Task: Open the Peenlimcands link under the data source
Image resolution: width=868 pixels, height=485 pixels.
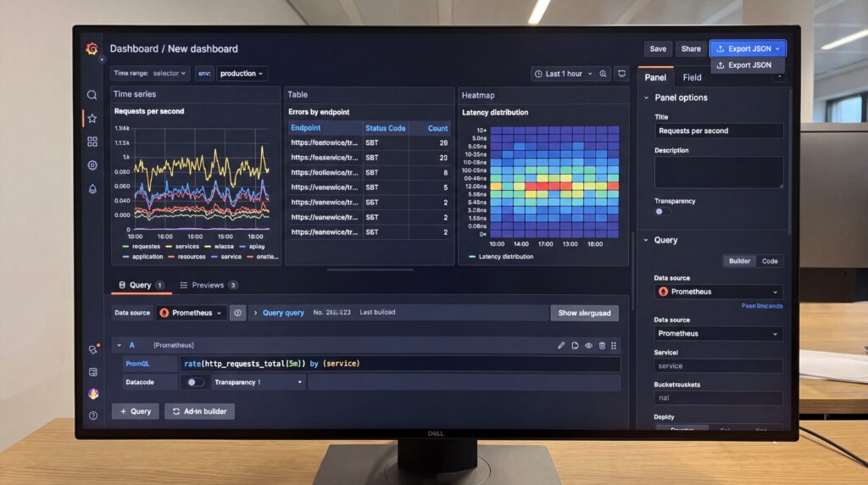Action: 762,305
